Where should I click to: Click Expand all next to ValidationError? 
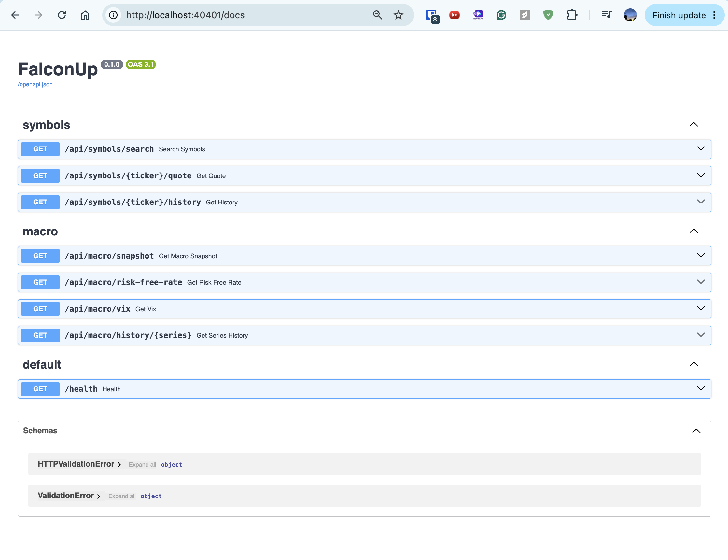coord(122,496)
